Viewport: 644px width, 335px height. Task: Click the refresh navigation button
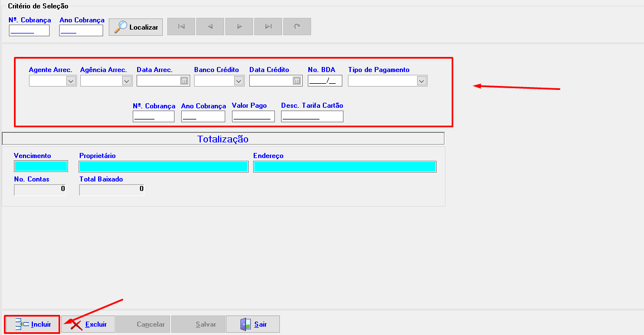tap(297, 27)
